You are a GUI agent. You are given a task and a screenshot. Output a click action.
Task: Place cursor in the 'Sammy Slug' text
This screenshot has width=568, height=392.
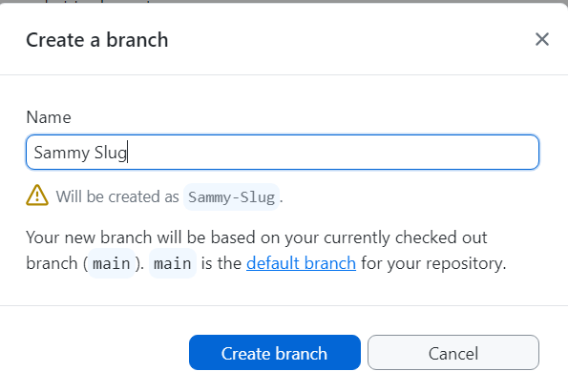(80, 153)
